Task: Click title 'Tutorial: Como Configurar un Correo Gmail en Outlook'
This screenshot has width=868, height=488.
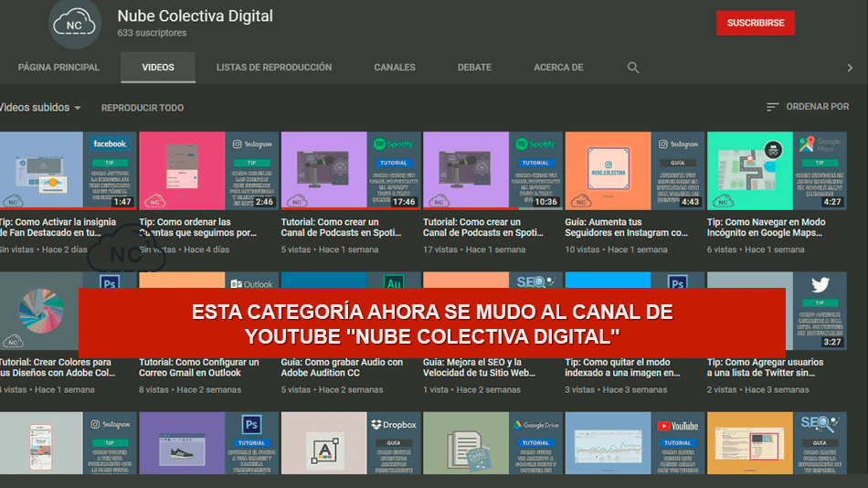Action: tap(199, 367)
